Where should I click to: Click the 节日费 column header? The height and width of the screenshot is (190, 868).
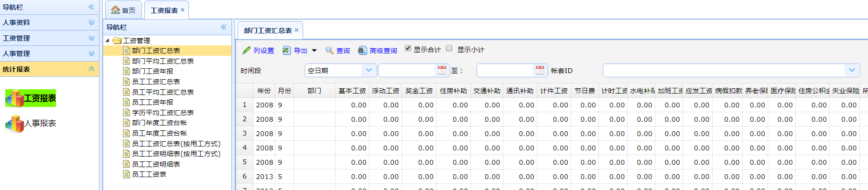585,91
